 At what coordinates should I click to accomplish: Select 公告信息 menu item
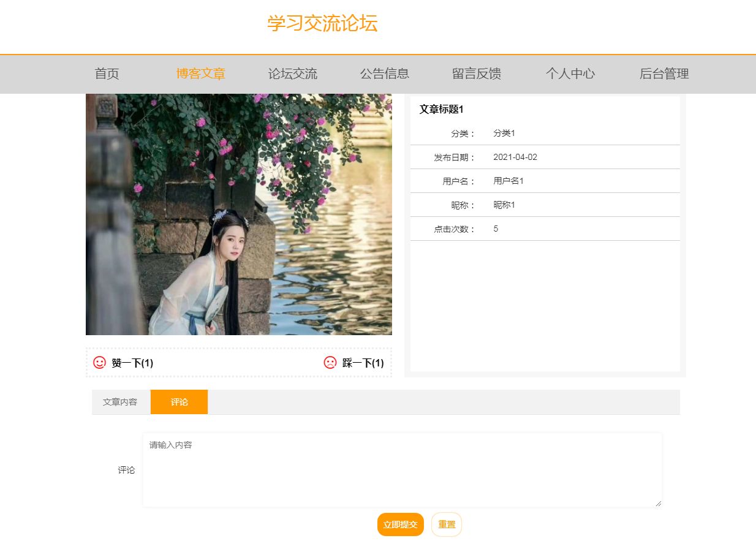[x=385, y=74]
